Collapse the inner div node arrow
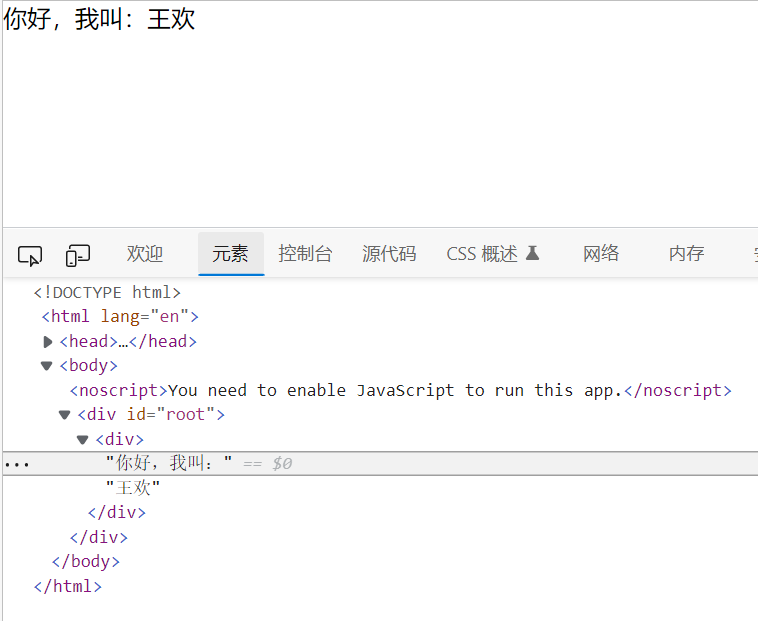Image resolution: width=758 pixels, height=621 pixels. (x=83, y=439)
